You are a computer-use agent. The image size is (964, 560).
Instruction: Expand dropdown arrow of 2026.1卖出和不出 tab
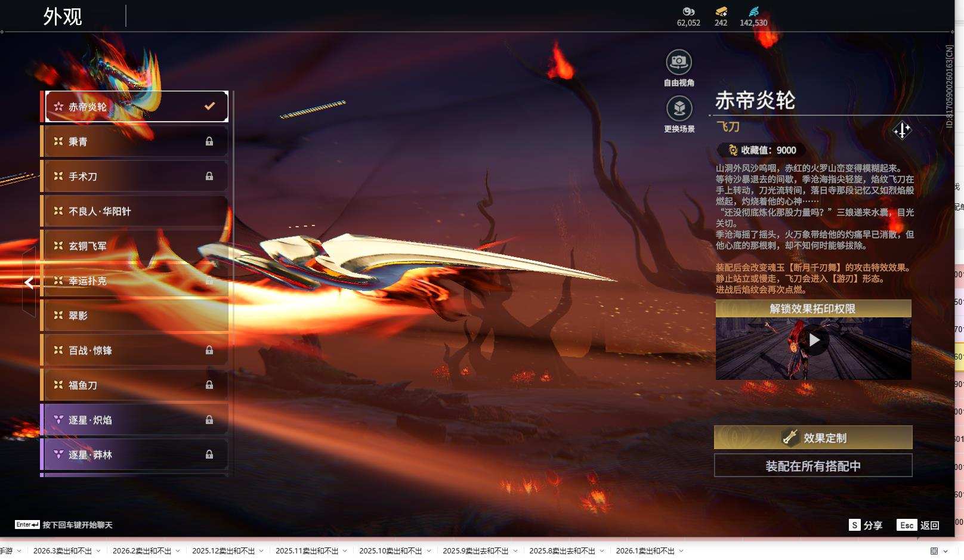click(x=681, y=551)
